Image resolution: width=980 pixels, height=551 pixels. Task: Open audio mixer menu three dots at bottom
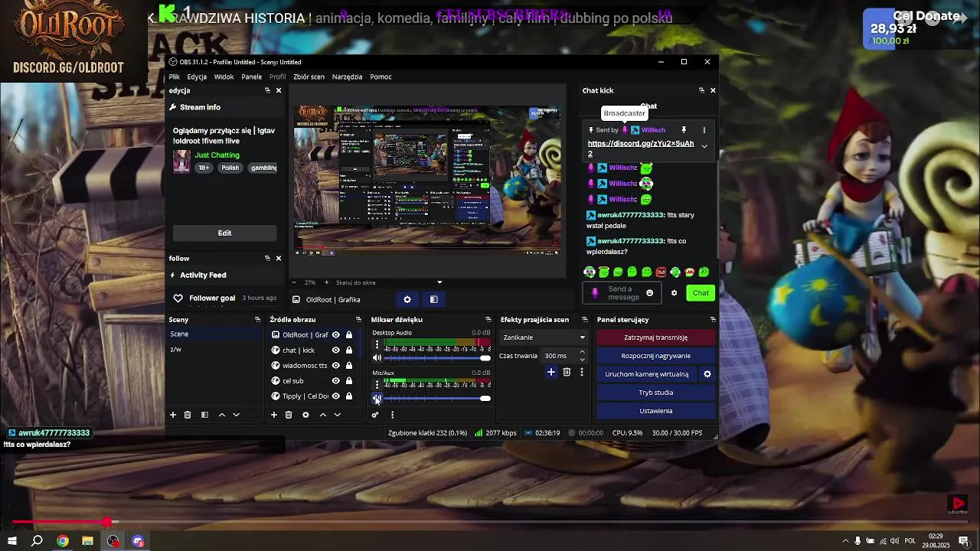pos(392,415)
